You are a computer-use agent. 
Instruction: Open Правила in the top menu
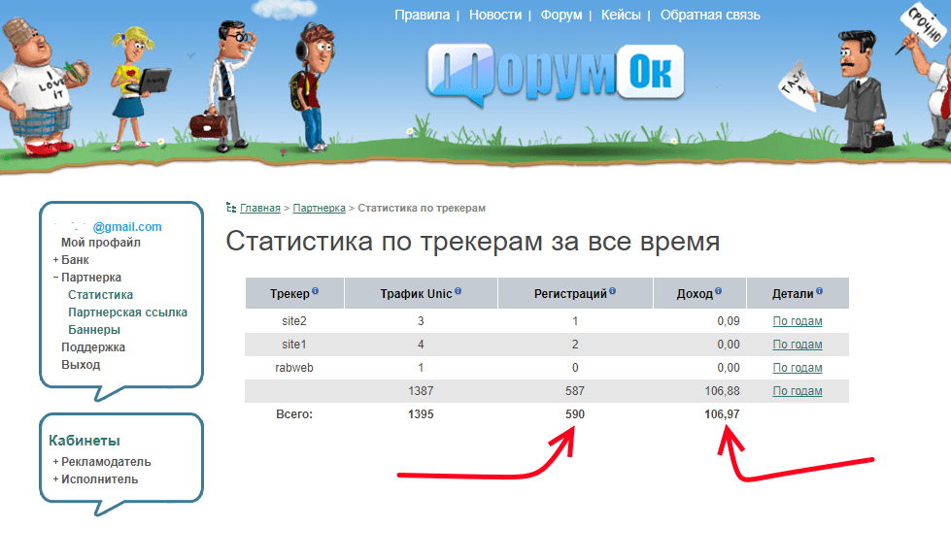pyautogui.click(x=422, y=15)
